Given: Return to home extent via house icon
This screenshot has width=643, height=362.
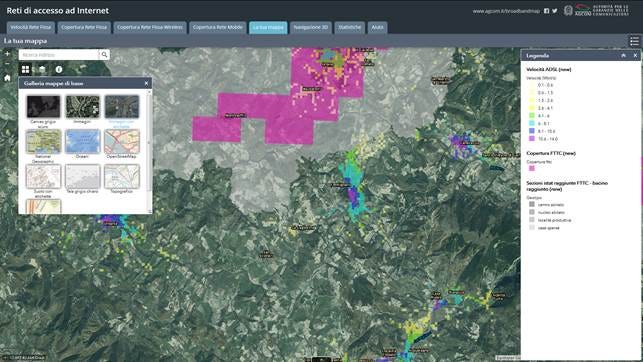Looking at the screenshot, I should 7,78.
